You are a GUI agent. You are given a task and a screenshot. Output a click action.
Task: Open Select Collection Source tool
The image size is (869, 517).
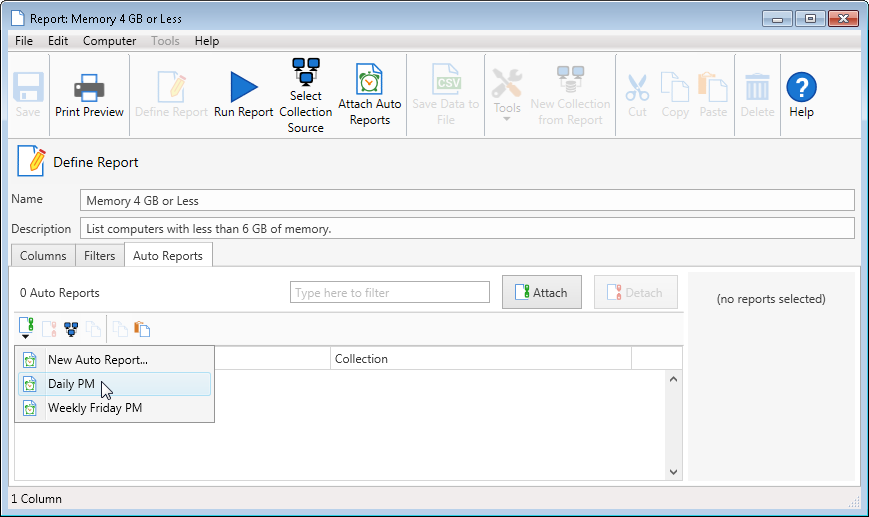point(305,95)
